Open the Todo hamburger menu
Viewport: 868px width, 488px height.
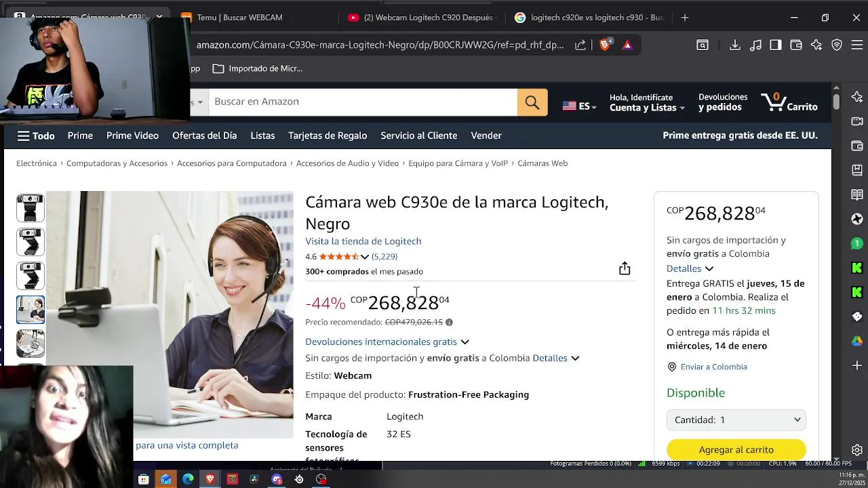click(x=36, y=136)
